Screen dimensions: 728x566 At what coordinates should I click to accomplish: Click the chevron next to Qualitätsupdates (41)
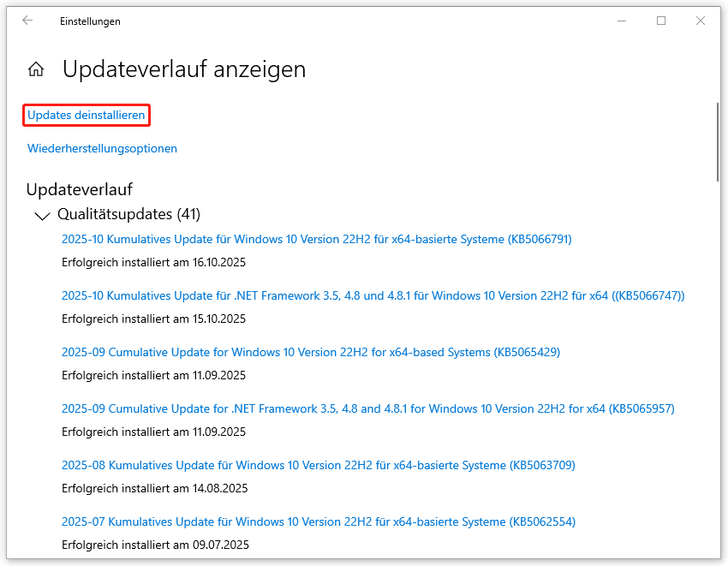pos(42,215)
